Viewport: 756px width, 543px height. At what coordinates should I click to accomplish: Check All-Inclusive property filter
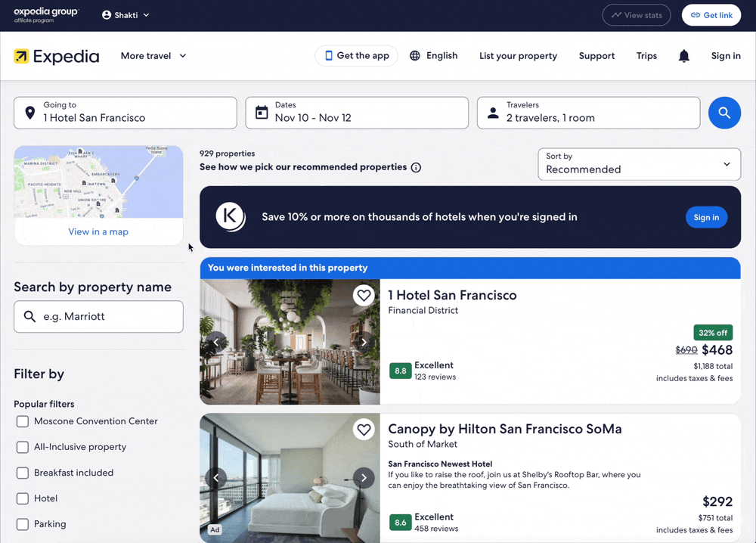(x=23, y=447)
